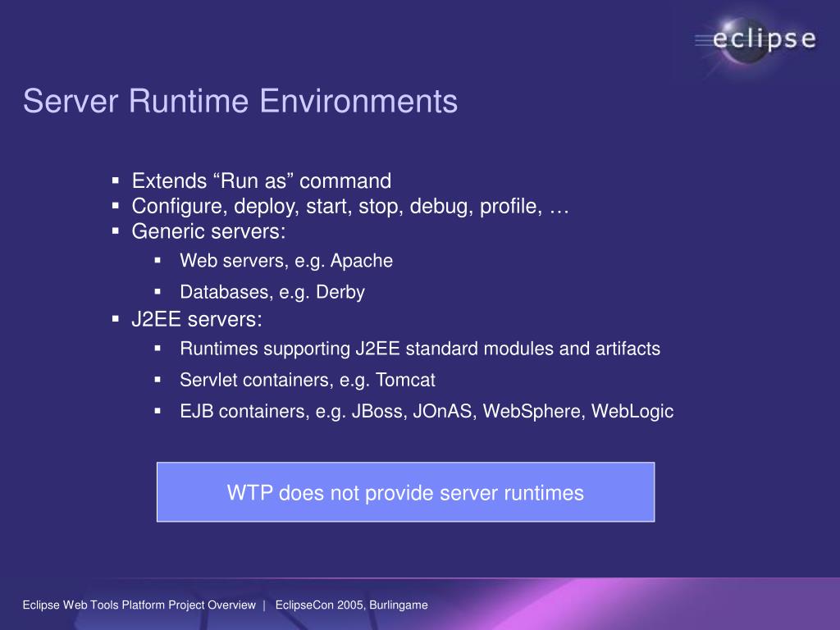
Task: Select the Server Runtime Environments title
Action: click(240, 101)
